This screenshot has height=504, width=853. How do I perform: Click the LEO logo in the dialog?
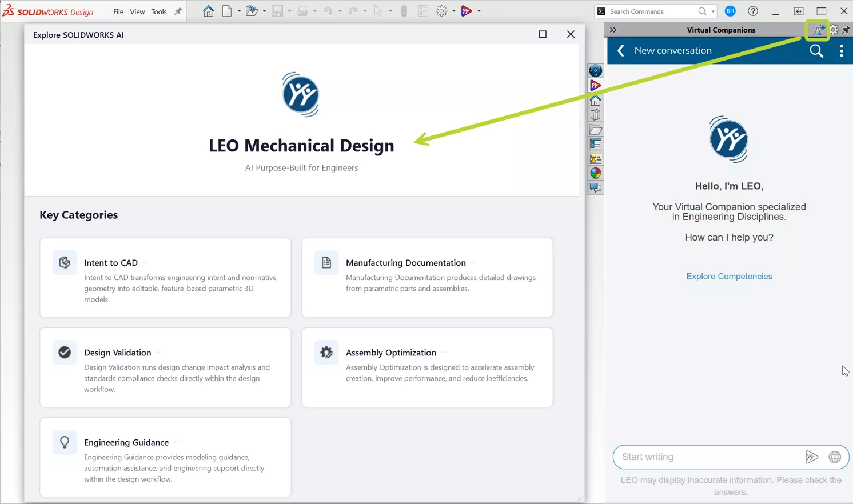[x=301, y=94]
